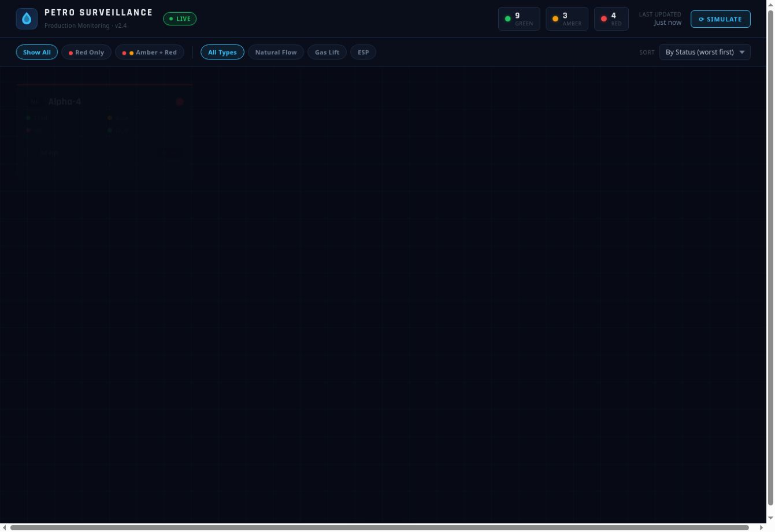
Task: Open the 3 AMBER wells counter
Action: click(x=567, y=19)
